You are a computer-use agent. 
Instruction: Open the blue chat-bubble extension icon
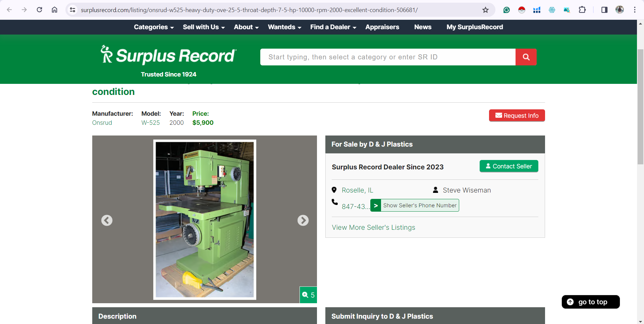coord(567,10)
